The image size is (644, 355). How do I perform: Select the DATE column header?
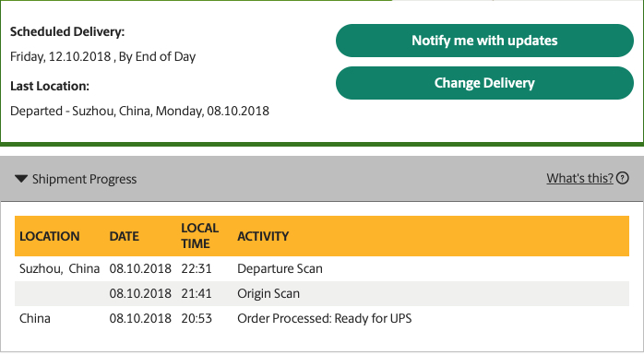click(124, 236)
